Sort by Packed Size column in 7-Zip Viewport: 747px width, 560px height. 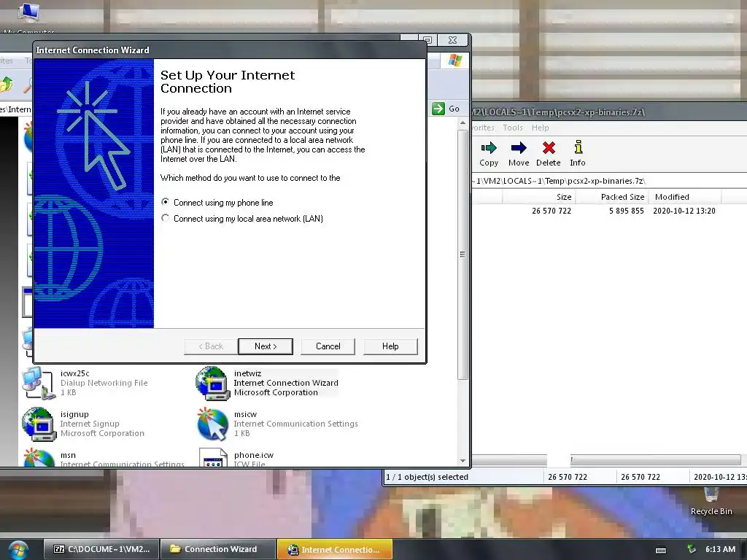[x=612, y=197]
